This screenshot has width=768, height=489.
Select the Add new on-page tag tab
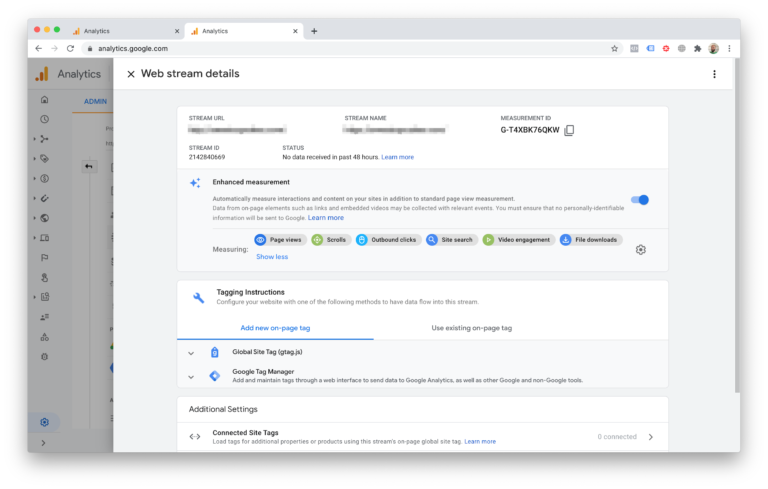tap(275, 328)
